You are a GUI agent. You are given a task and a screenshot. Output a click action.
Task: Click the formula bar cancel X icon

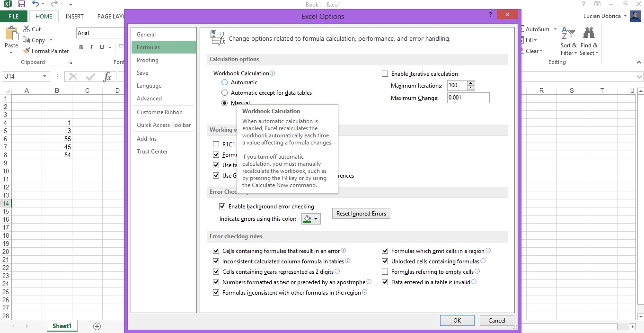click(73, 77)
